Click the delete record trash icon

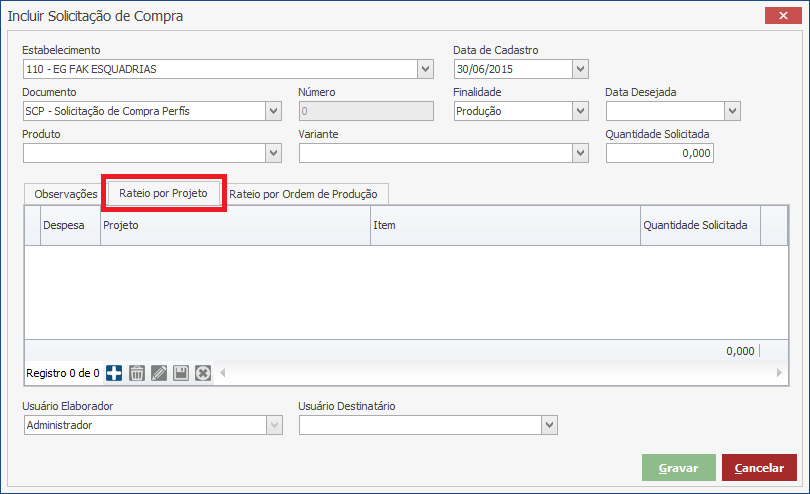click(x=137, y=373)
